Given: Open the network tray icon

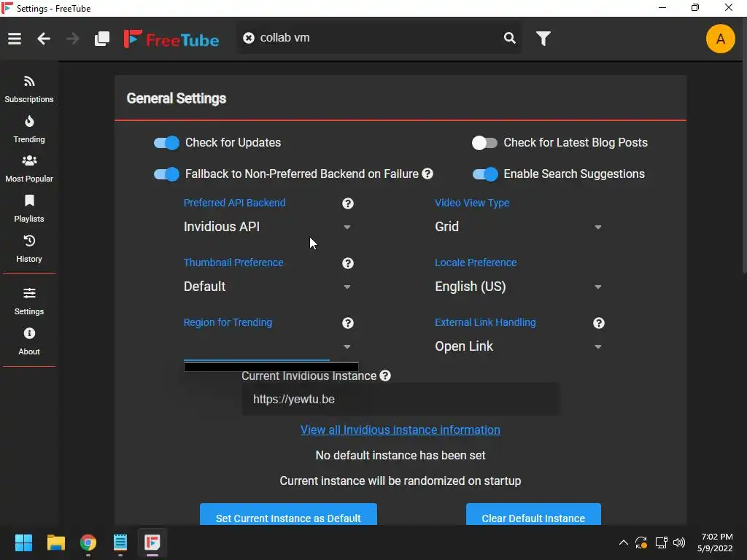Looking at the screenshot, I should pyautogui.click(x=661, y=542).
